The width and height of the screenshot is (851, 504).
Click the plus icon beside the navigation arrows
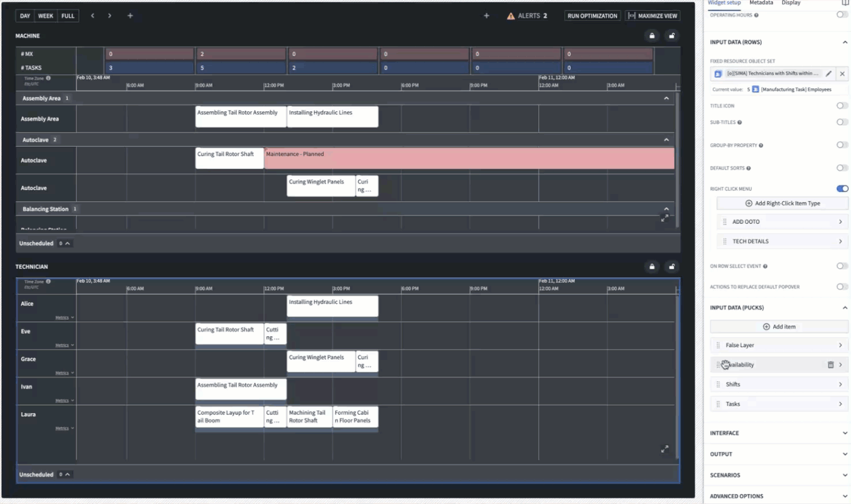pyautogui.click(x=130, y=16)
